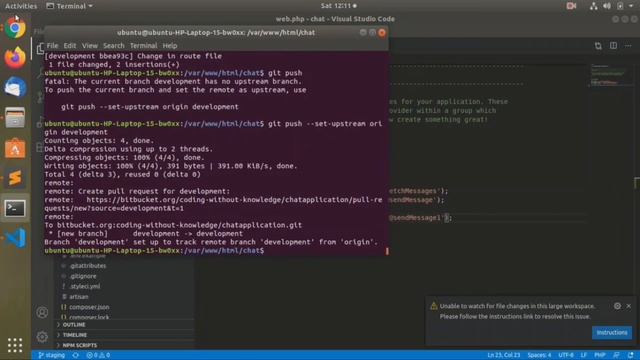Viewport: 640px width, 360px height.
Task: Click the terminal prompt input line
Action: [x=216, y=251]
